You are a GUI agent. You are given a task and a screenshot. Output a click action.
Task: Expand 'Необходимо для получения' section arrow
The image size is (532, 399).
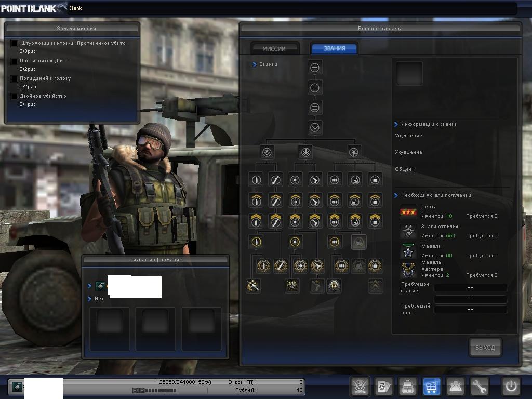[396, 195]
